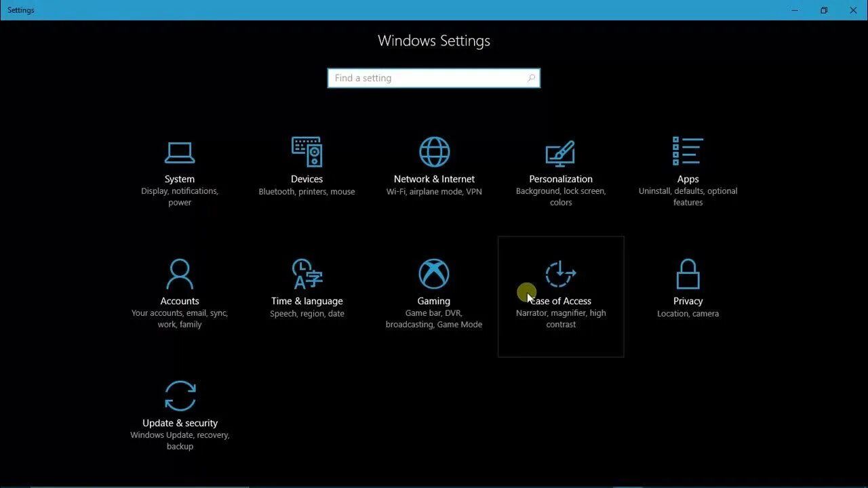
Task: Open the Ease of Access dotted clock icon
Action: (x=561, y=274)
